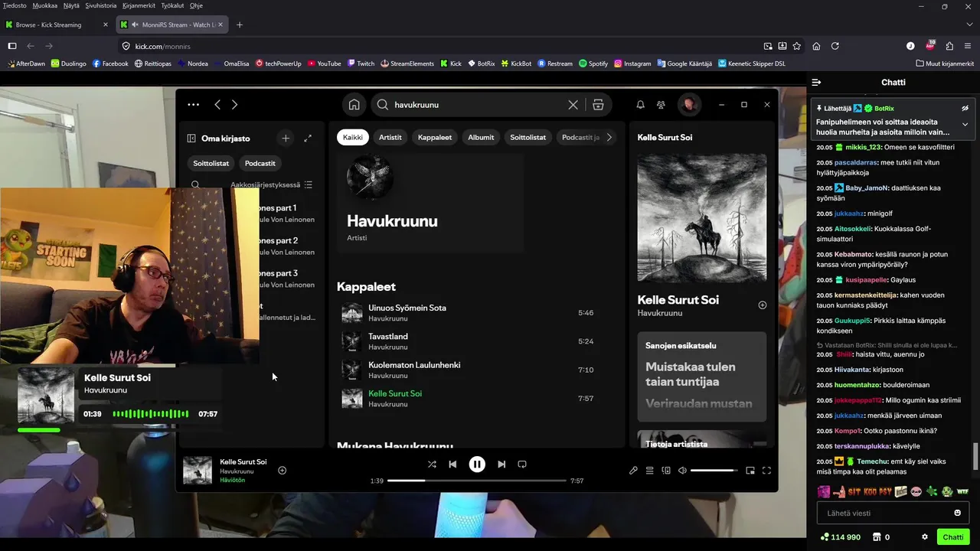This screenshot has width=980, height=551.
Task: Adjust the Spotify volume slider
Action: 714,471
